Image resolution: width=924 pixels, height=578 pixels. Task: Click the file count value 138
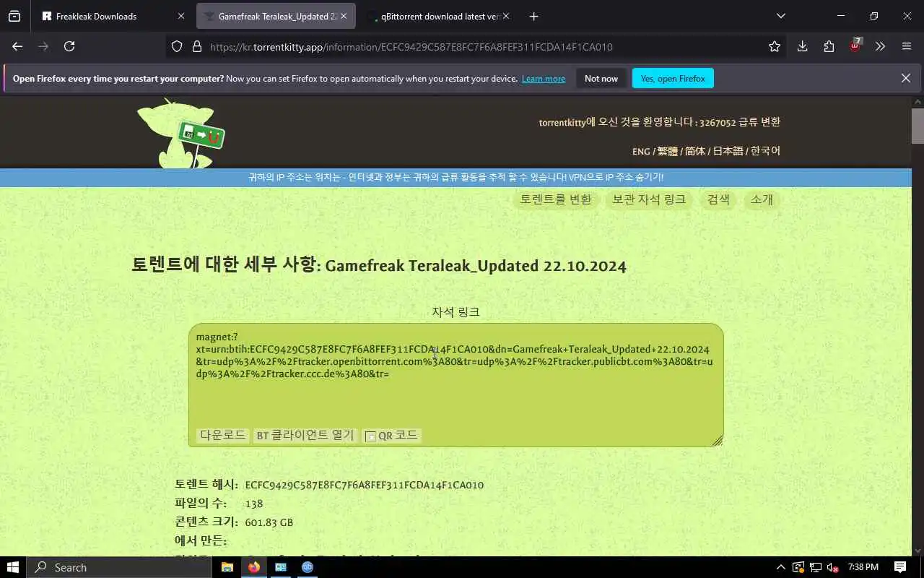click(x=254, y=504)
